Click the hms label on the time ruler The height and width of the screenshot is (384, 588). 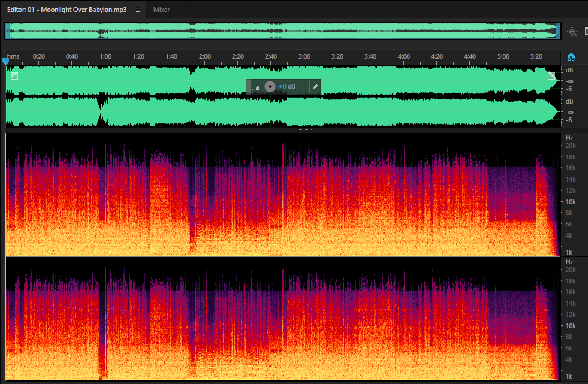(x=13, y=56)
